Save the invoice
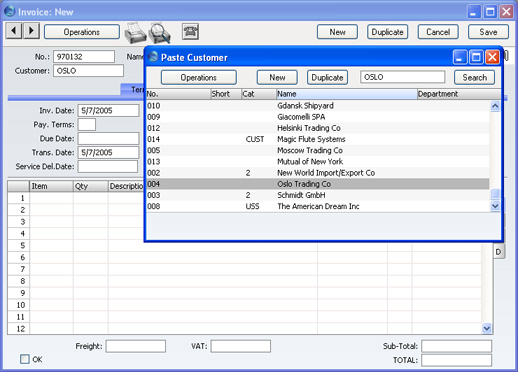Screen dimensions: 518x372 pos(488,32)
